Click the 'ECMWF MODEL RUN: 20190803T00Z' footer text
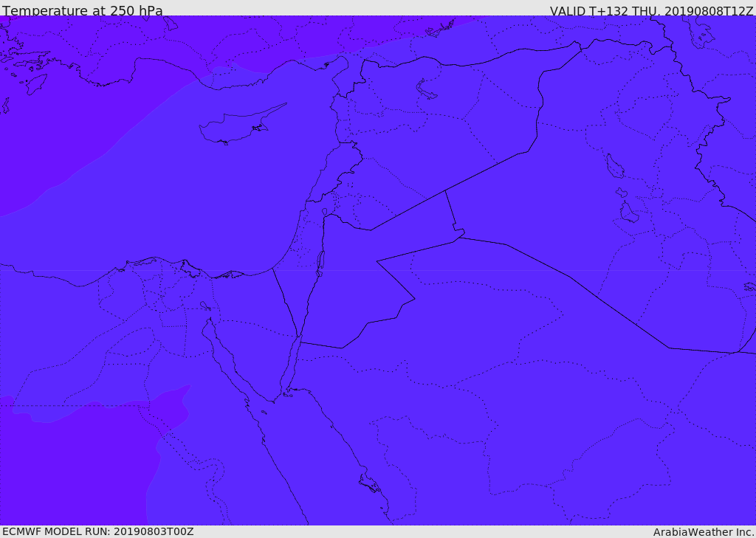This screenshot has height=538, width=756. click(x=98, y=531)
